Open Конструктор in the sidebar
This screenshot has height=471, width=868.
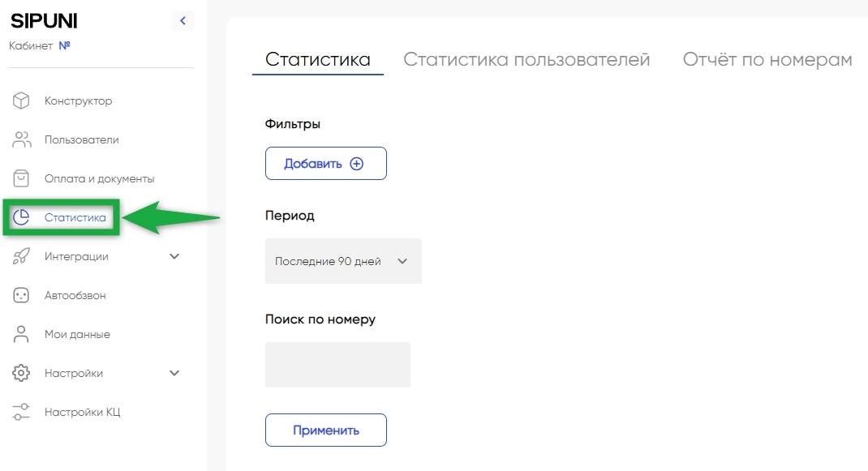click(78, 101)
